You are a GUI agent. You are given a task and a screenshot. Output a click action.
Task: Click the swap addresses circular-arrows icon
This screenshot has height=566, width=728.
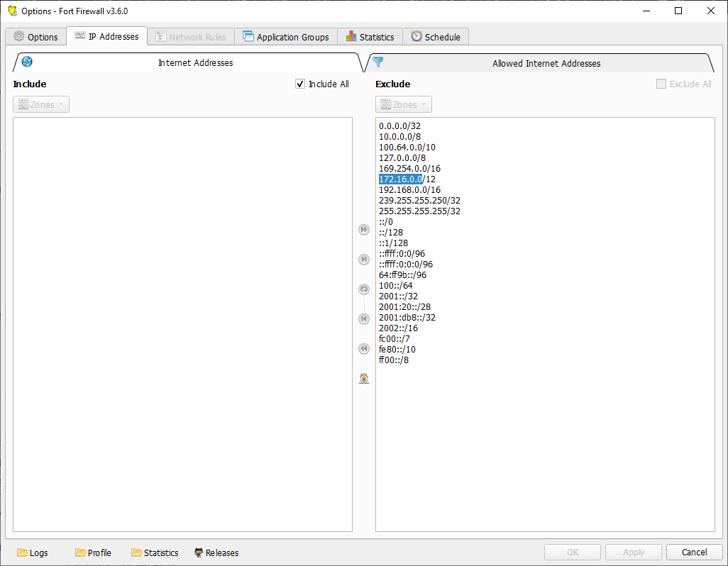(364, 289)
